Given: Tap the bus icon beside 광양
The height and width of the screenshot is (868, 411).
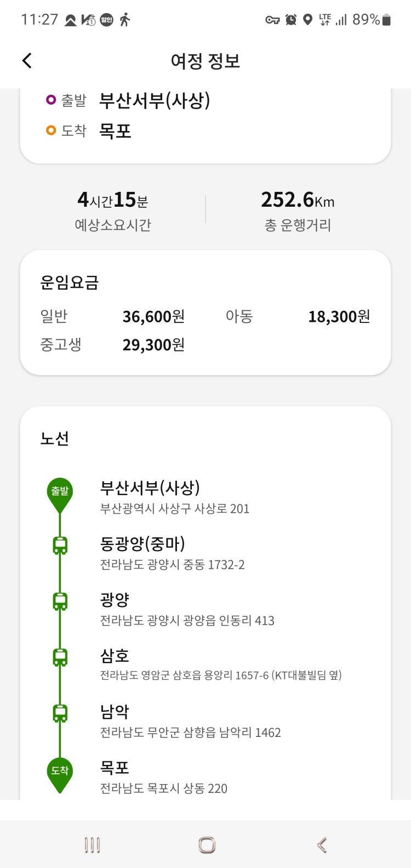Looking at the screenshot, I should (60, 602).
